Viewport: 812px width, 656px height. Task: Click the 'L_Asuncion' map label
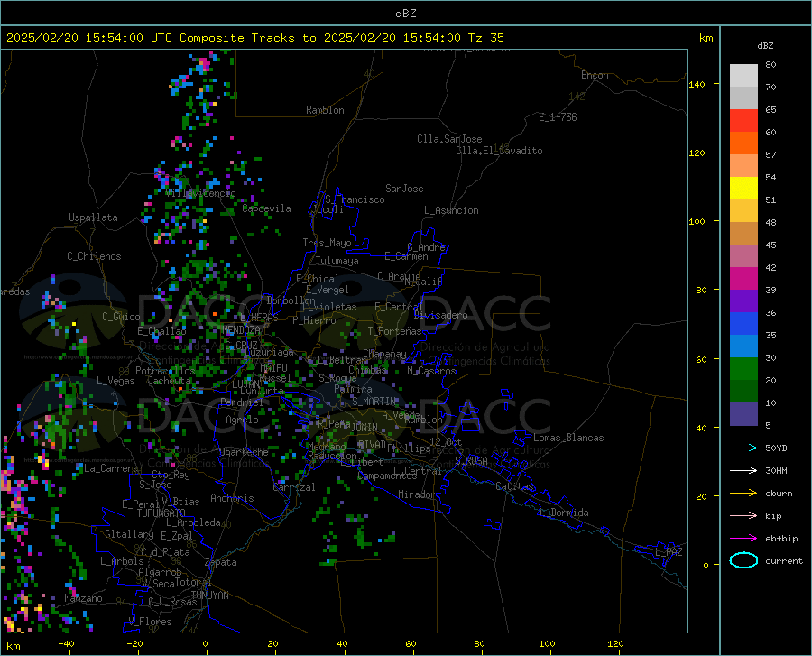click(x=452, y=210)
